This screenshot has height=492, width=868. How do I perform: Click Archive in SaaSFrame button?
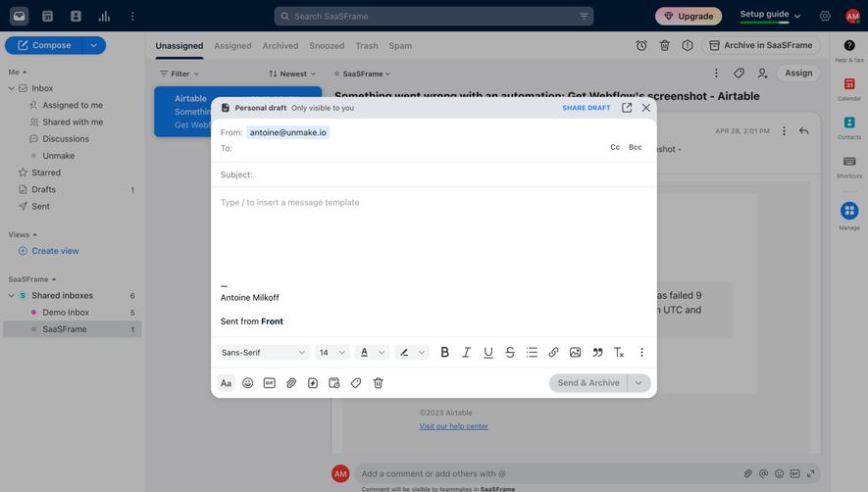click(761, 45)
